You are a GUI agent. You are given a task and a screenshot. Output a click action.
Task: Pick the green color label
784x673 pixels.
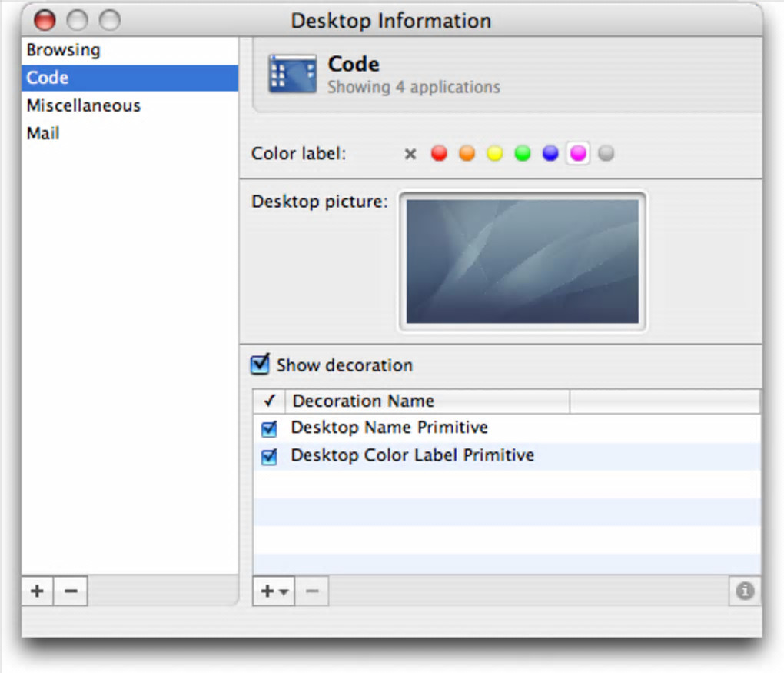[x=523, y=154]
